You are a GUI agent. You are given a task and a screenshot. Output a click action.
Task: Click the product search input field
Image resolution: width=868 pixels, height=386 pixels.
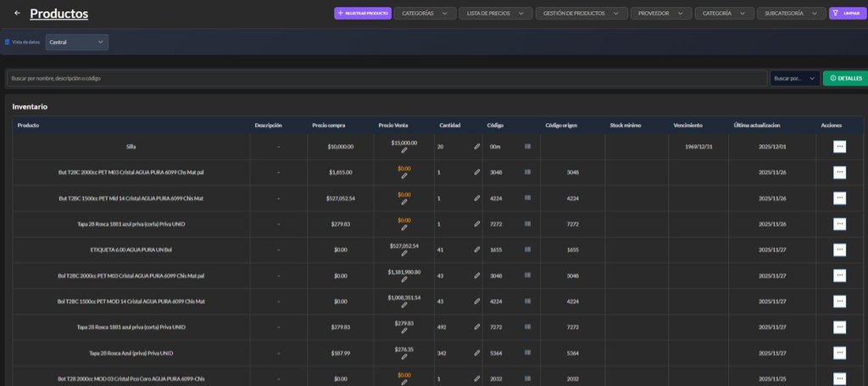coord(387,78)
